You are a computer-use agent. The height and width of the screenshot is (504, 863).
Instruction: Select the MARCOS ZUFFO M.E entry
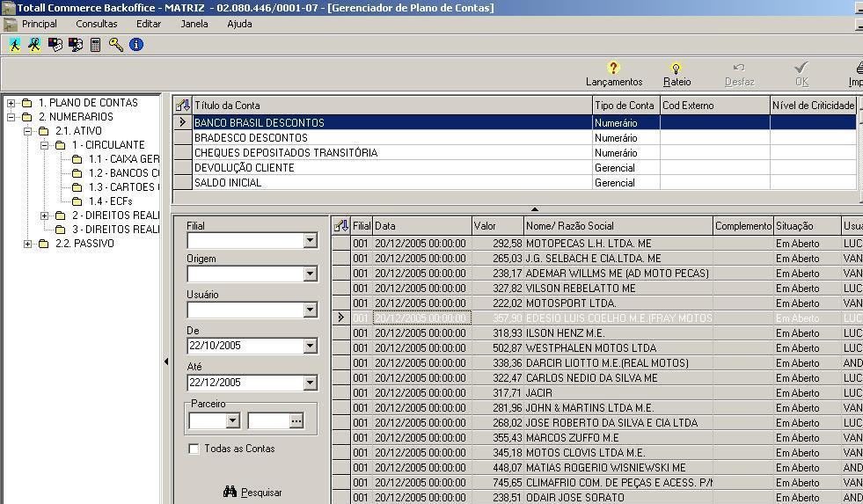597,437
